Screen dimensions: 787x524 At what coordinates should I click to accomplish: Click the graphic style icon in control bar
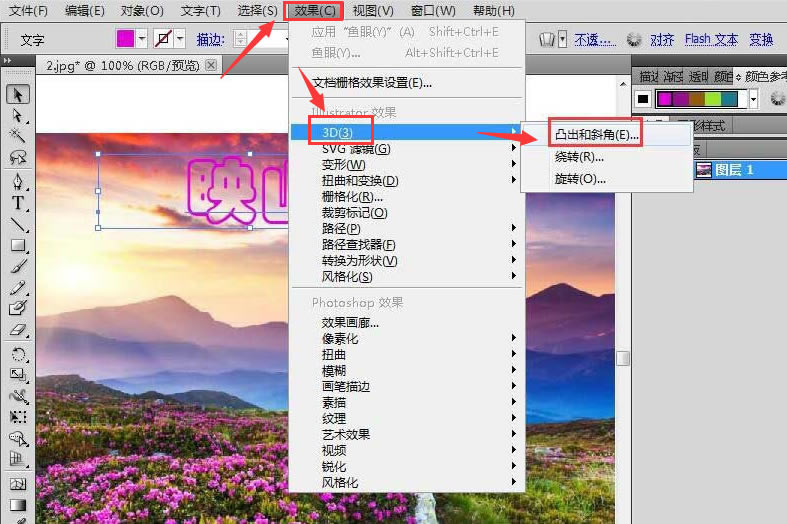pos(546,39)
